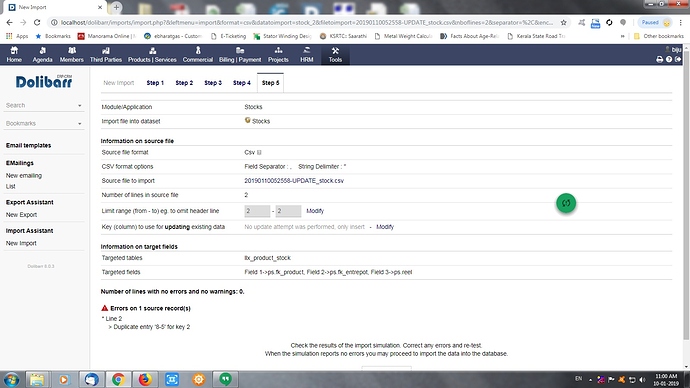
Task: Click the browser address bar
Action: (x=307, y=22)
